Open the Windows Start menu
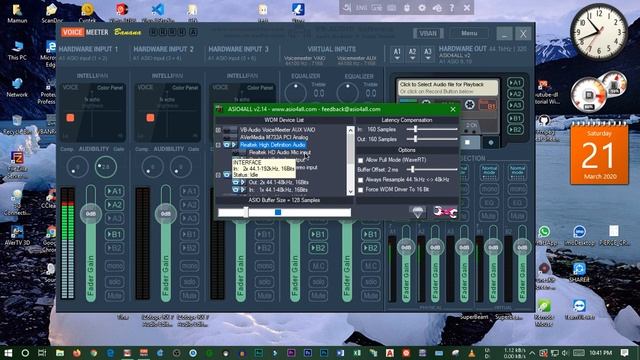 point(8,353)
